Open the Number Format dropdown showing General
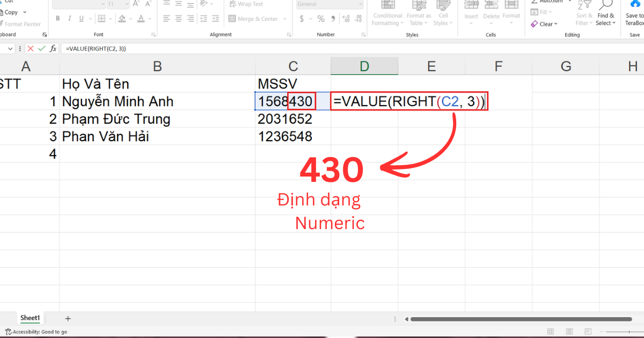Viewport: 644px width, 338px height. pos(329,4)
